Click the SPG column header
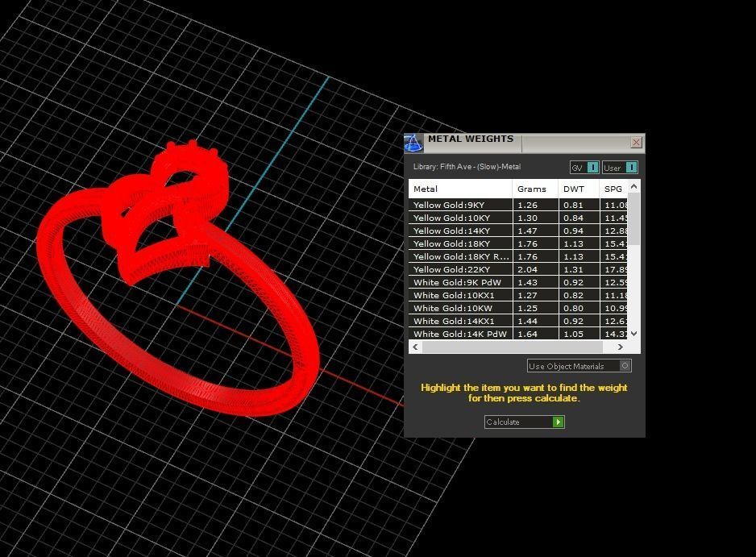 614,189
